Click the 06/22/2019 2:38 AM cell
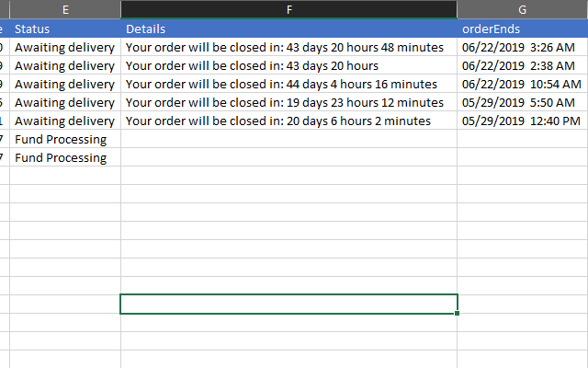The image size is (588, 368). [522, 65]
